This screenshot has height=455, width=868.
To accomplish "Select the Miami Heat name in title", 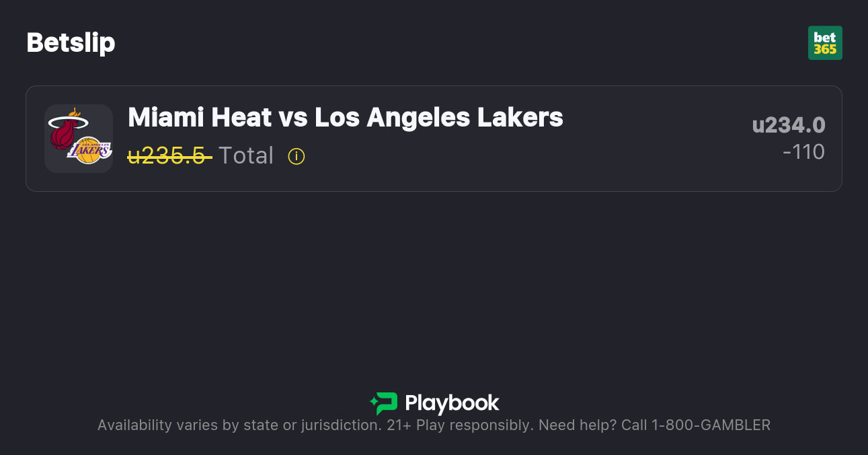I will click(199, 118).
